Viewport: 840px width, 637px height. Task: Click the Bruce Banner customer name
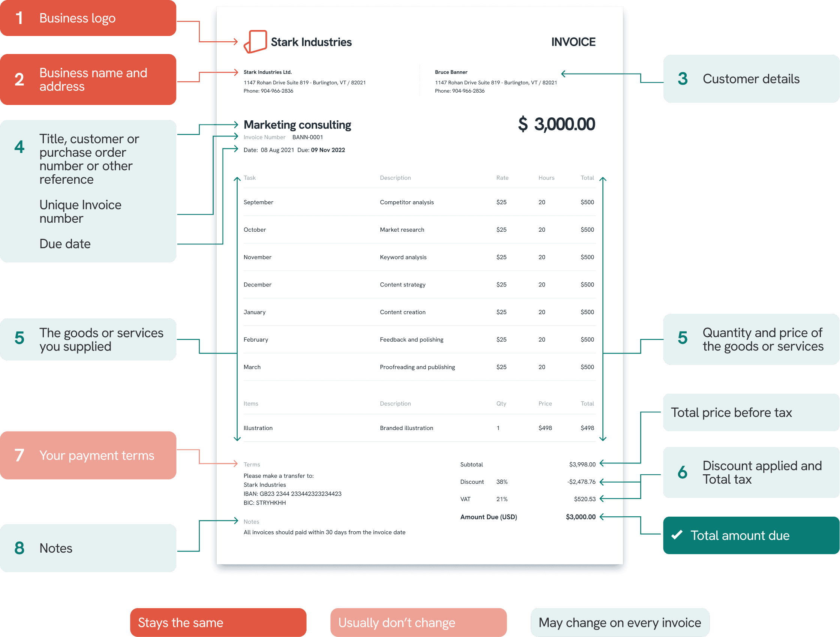(451, 72)
